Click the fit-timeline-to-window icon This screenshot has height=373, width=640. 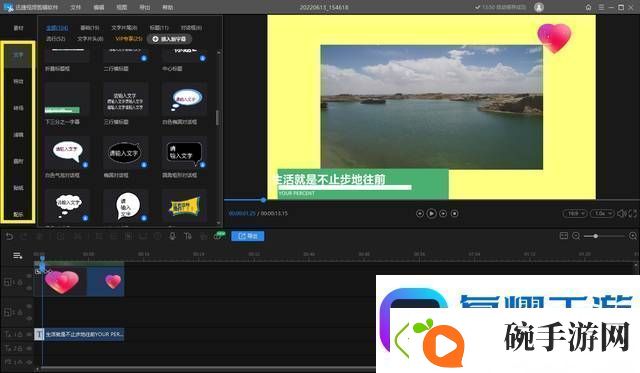564,236
